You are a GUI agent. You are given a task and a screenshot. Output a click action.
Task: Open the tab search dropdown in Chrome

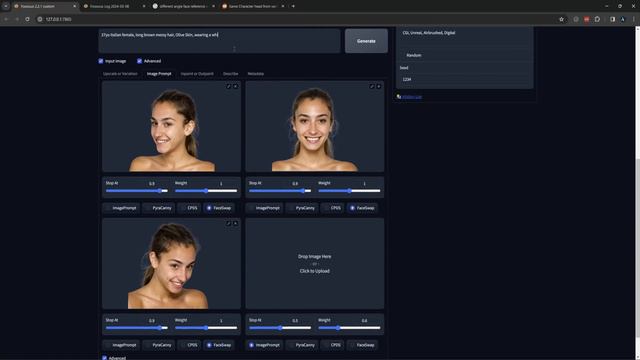[6, 6]
